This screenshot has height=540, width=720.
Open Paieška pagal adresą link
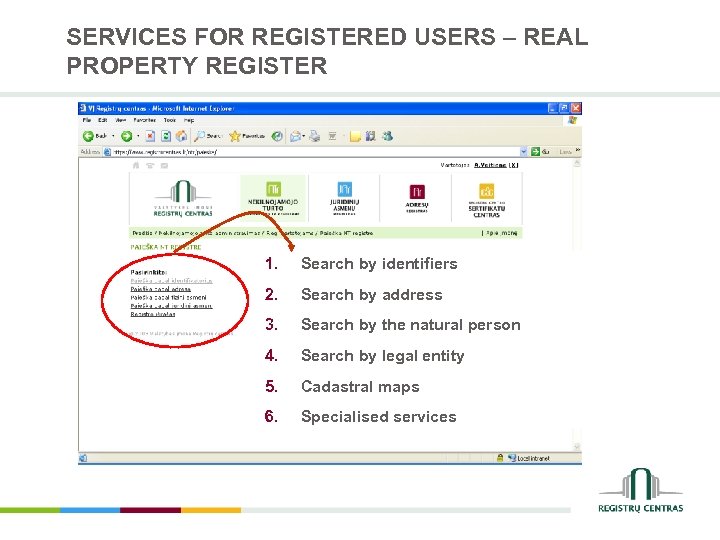[160, 289]
